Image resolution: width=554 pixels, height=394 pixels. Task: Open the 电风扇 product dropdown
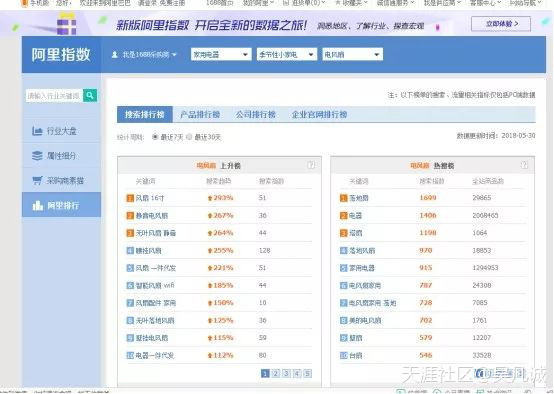coord(352,54)
